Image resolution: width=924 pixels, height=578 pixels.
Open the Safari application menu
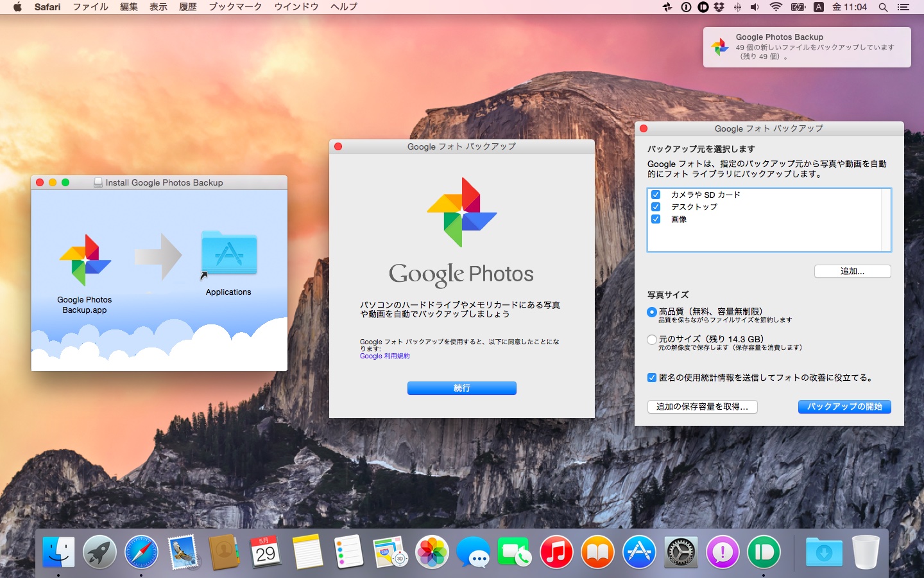[x=47, y=7]
